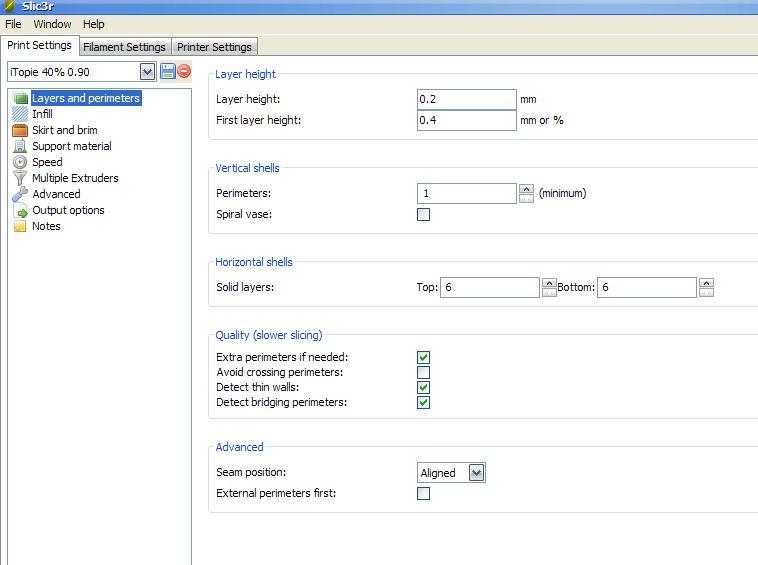Increase Bottom solid layers value
758x565 pixels.
click(x=706, y=283)
